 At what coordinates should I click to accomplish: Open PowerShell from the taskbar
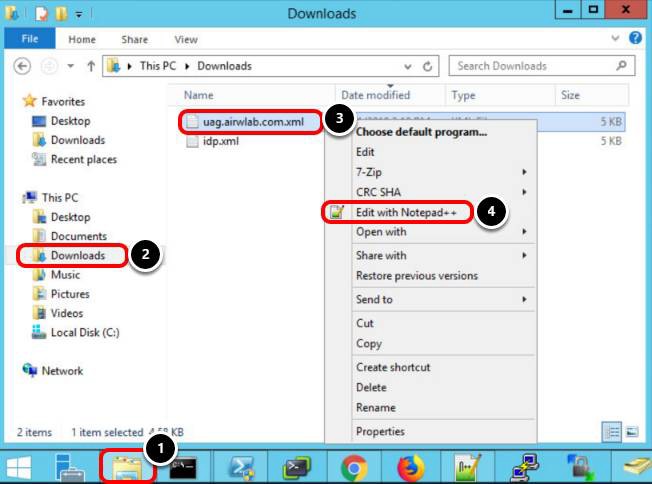click(x=242, y=467)
